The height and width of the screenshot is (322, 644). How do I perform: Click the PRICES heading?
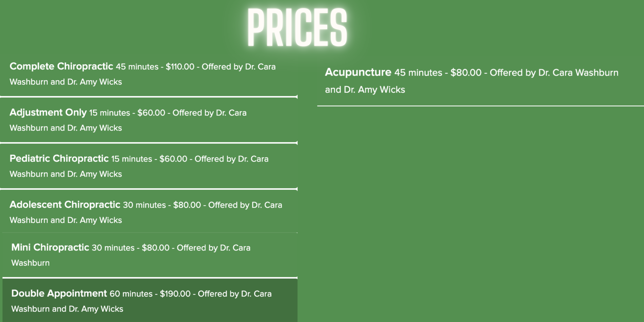[297, 27]
